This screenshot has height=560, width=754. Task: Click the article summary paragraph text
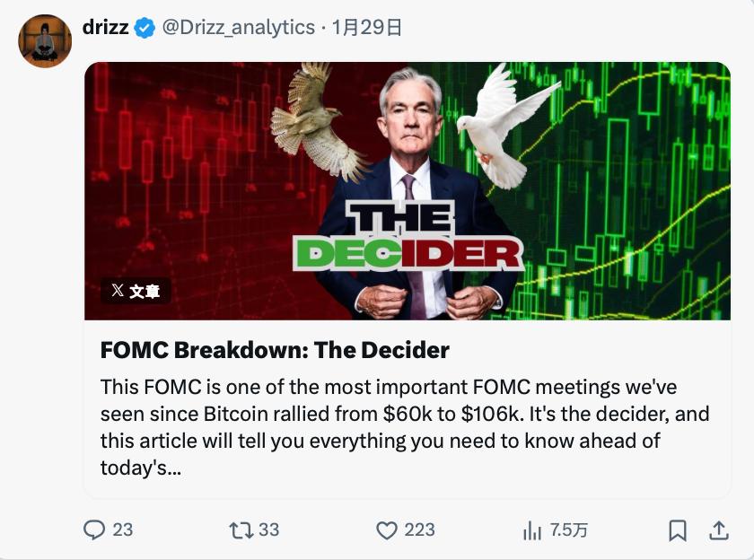pyautogui.click(x=404, y=427)
